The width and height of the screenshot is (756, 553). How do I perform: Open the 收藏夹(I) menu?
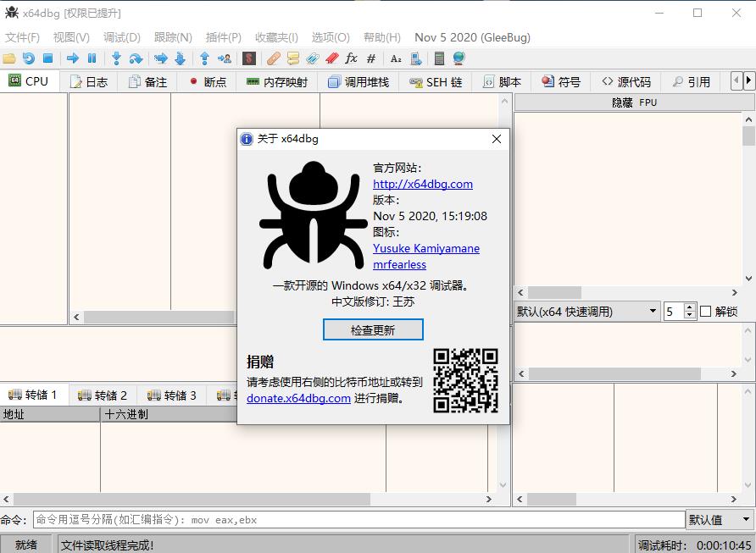[276, 37]
